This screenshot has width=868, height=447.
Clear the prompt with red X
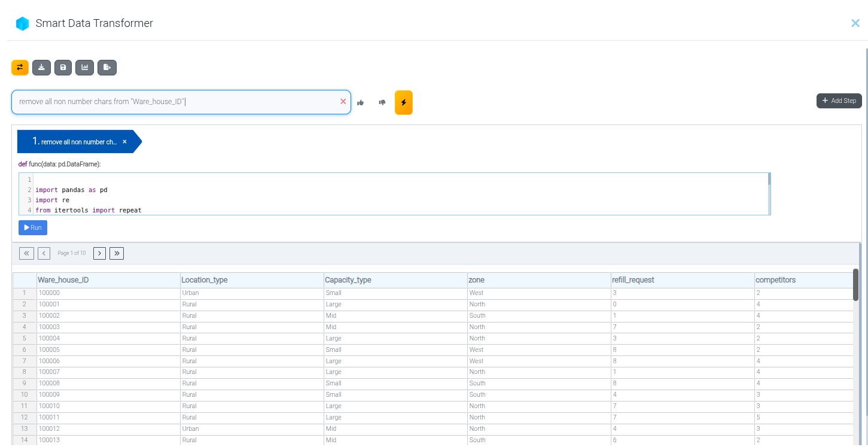[x=343, y=102]
